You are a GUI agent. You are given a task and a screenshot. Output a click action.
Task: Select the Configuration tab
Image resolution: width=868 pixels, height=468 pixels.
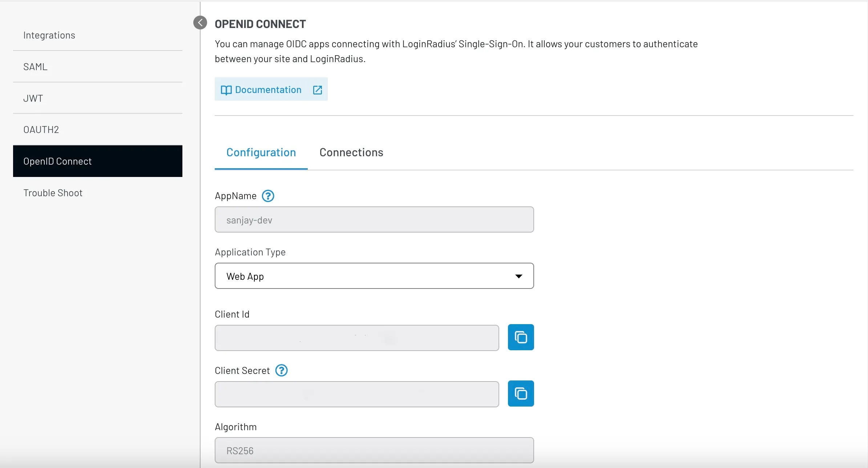pos(261,153)
